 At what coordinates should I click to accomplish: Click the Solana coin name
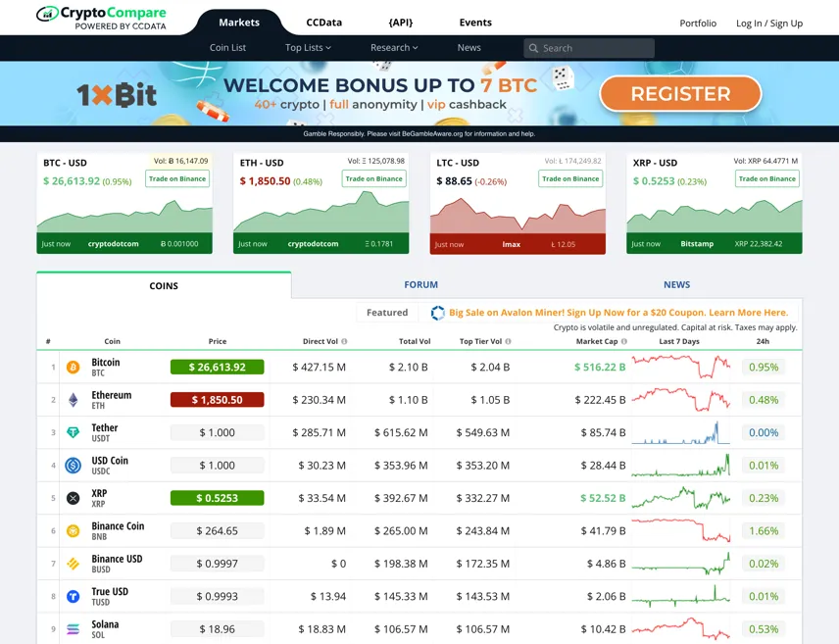click(105, 624)
